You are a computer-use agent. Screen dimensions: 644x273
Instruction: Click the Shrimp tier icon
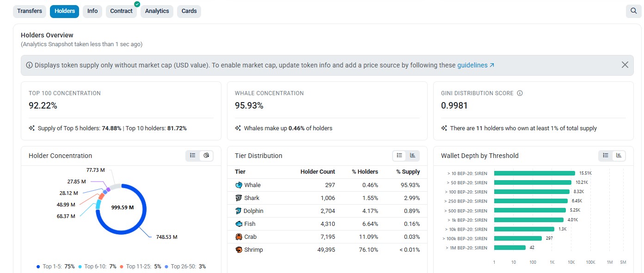pos(239,250)
